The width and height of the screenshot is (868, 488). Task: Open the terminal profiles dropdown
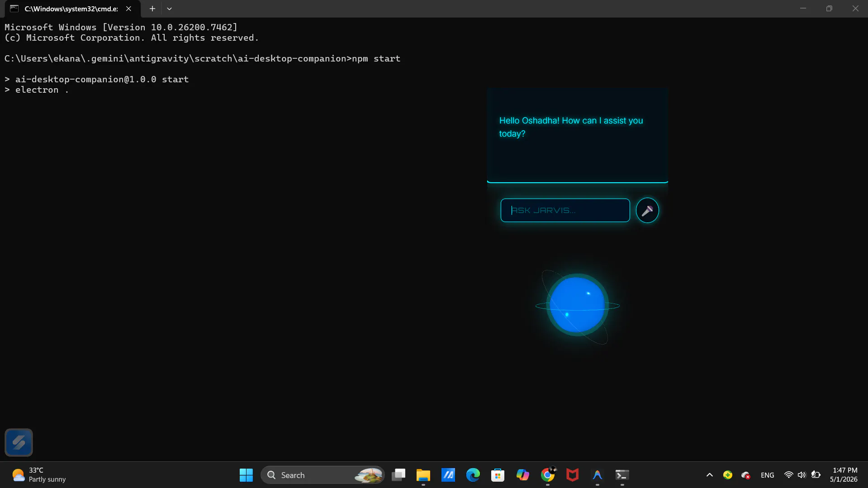pos(169,9)
